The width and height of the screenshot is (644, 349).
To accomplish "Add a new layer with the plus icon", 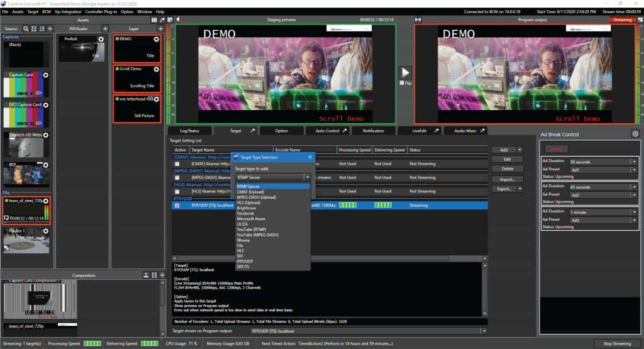I will pyautogui.click(x=160, y=29).
